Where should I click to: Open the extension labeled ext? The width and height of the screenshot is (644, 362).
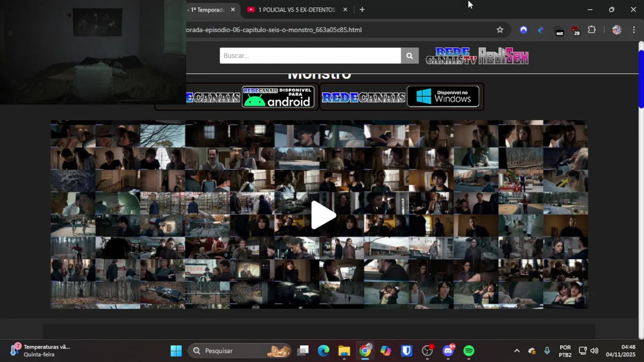click(559, 31)
